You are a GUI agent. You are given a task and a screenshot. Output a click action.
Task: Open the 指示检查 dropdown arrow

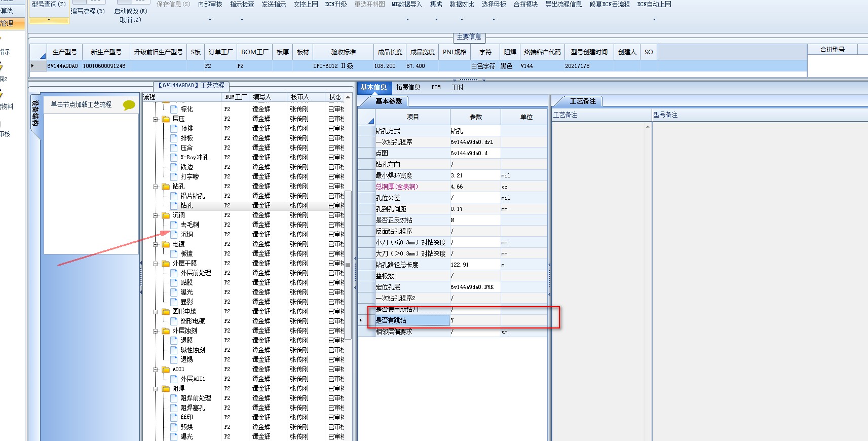(242, 20)
